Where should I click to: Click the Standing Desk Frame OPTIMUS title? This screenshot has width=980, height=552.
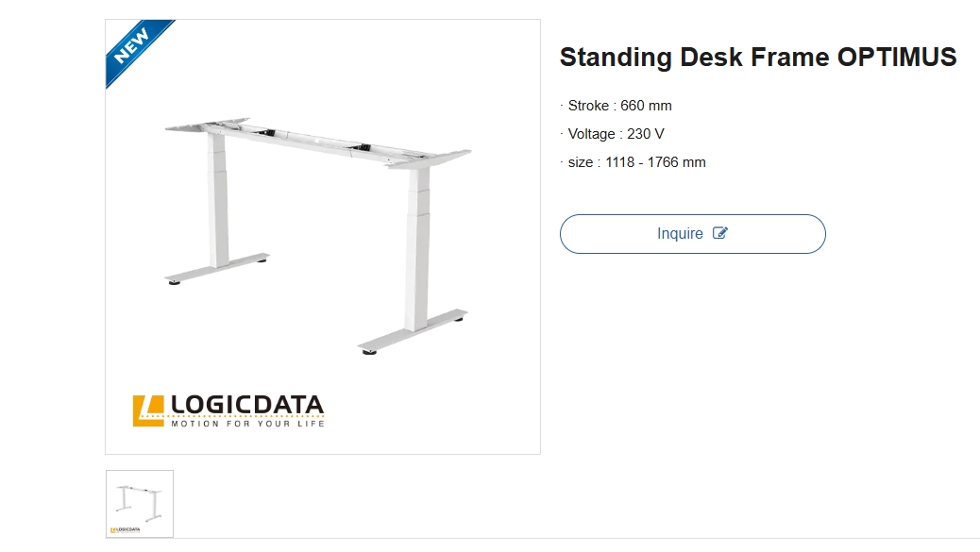(x=757, y=57)
